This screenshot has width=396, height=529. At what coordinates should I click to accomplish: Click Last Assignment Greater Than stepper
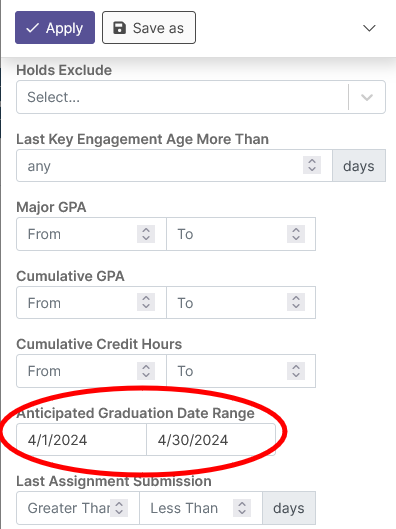pyautogui.click(x=119, y=508)
